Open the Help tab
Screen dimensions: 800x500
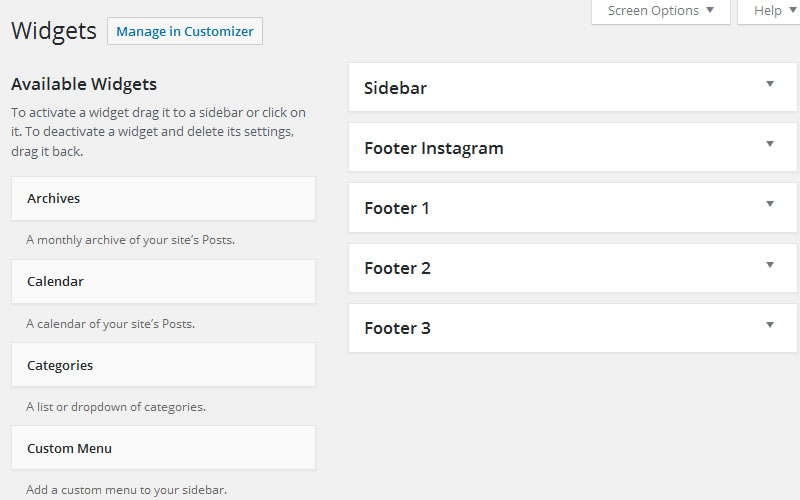tap(768, 11)
